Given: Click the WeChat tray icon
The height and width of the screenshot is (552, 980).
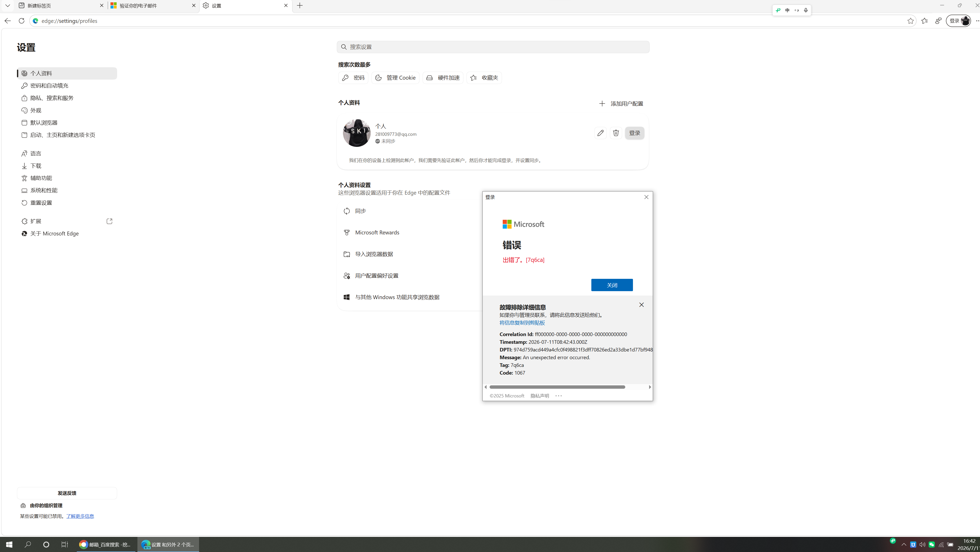Looking at the screenshot, I should click(932, 544).
